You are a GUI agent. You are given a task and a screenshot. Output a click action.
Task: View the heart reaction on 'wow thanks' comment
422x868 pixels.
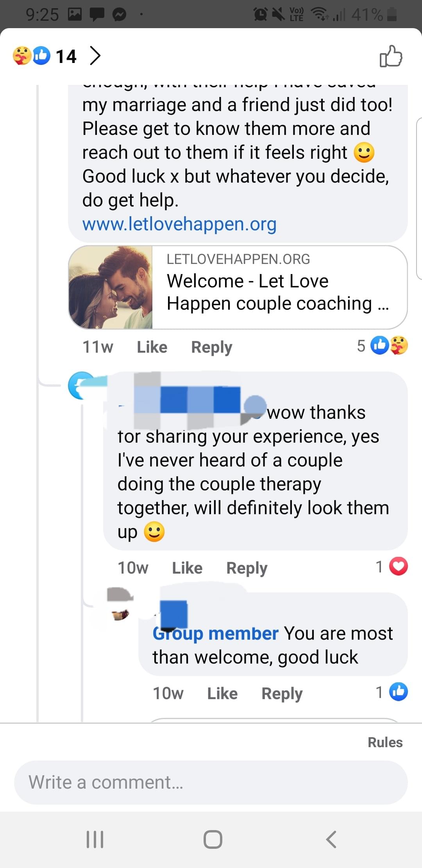[x=392, y=567]
